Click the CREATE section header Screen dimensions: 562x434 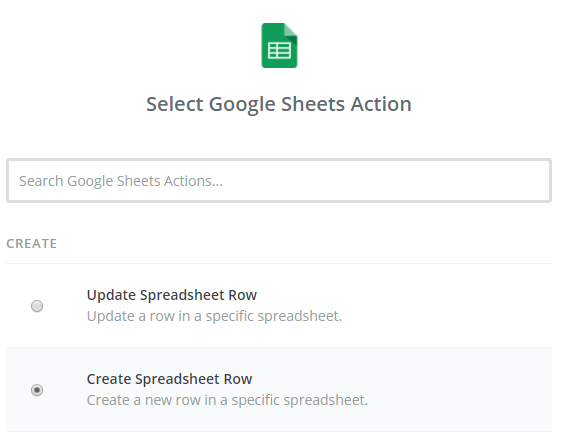(32, 244)
